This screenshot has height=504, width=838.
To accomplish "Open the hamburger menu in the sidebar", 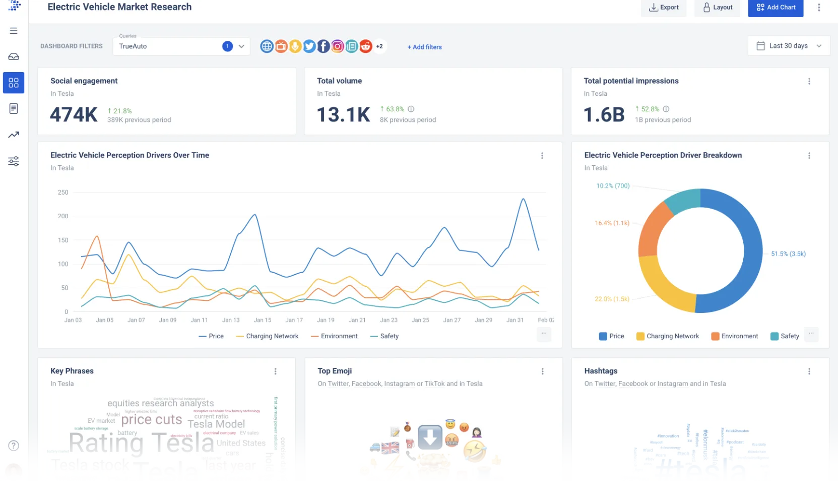I will pyautogui.click(x=14, y=31).
